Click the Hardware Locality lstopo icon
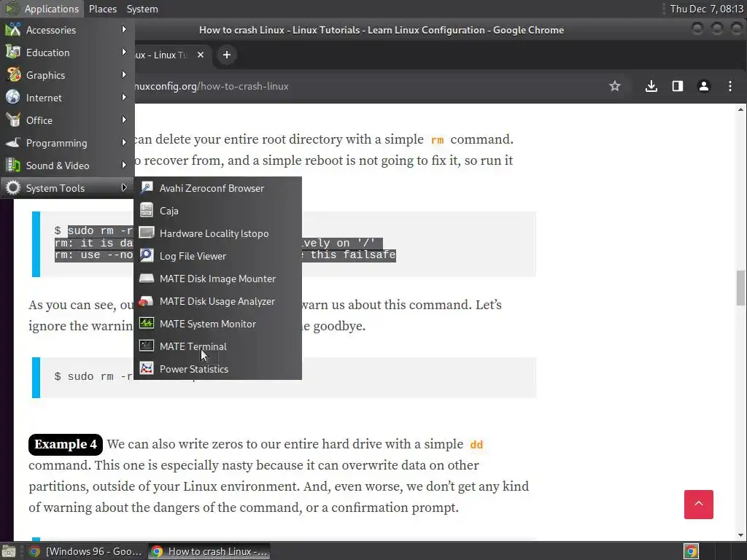The width and height of the screenshot is (747, 560). tap(146, 233)
